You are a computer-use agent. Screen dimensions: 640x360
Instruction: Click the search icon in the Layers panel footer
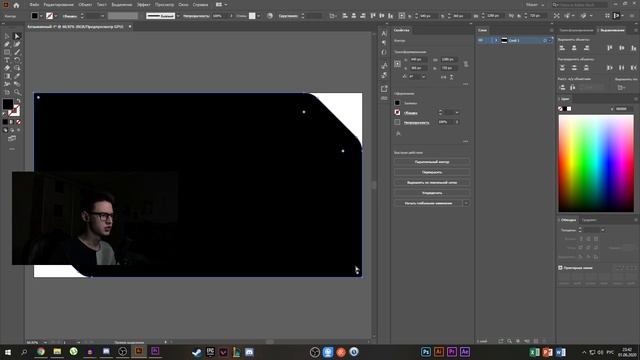tap(509, 341)
